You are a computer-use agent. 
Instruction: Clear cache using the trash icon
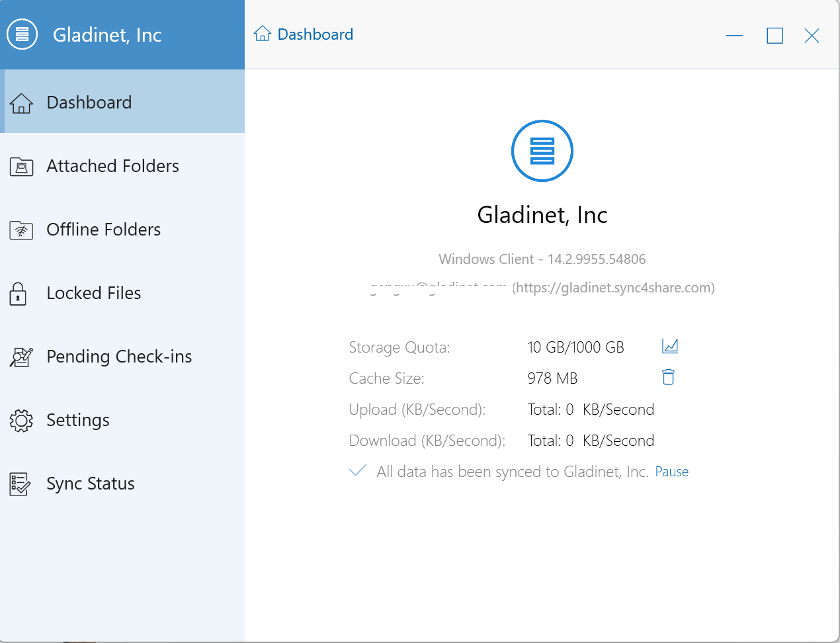[669, 377]
